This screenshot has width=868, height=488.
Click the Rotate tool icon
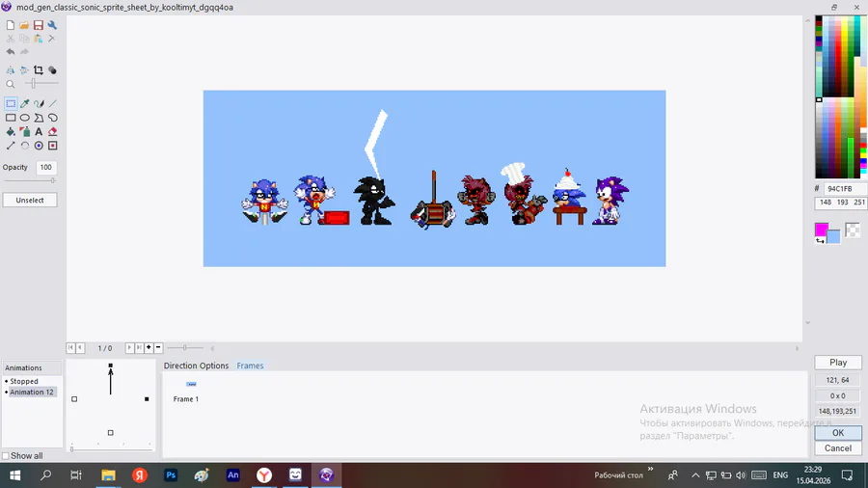pos(25,146)
